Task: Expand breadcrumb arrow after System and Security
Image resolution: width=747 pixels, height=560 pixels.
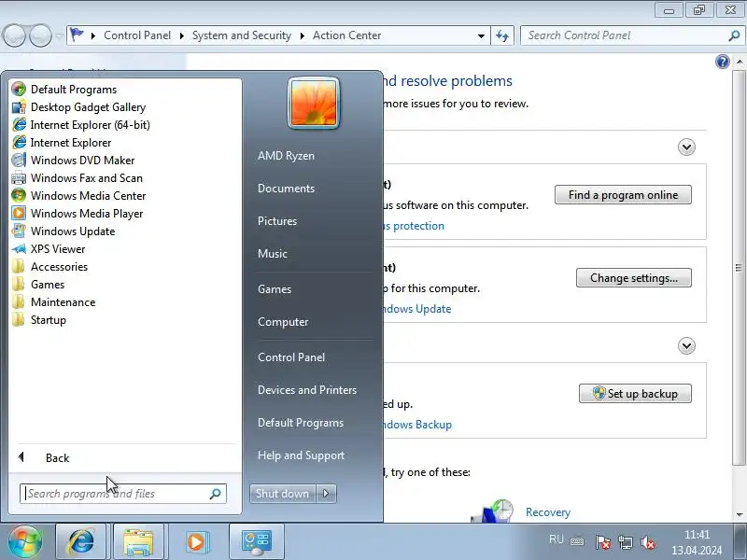Action: coord(302,35)
